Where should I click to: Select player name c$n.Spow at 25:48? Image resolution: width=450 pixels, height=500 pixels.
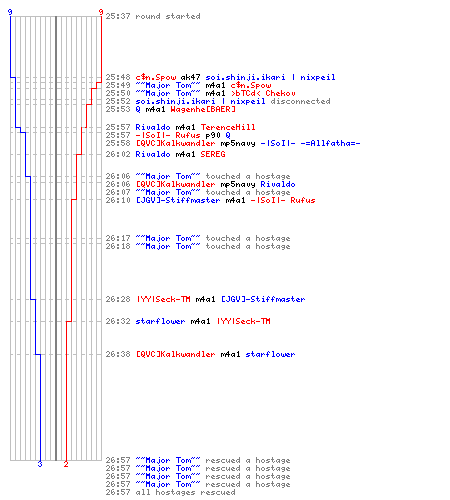point(156,77)
